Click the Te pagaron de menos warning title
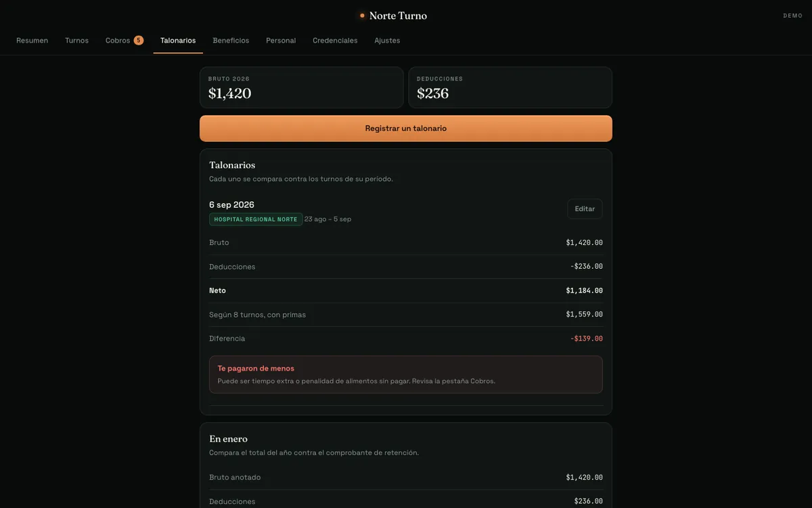This screenshot has height=508, width=812. pyautogui.click(x=256, y=368)
